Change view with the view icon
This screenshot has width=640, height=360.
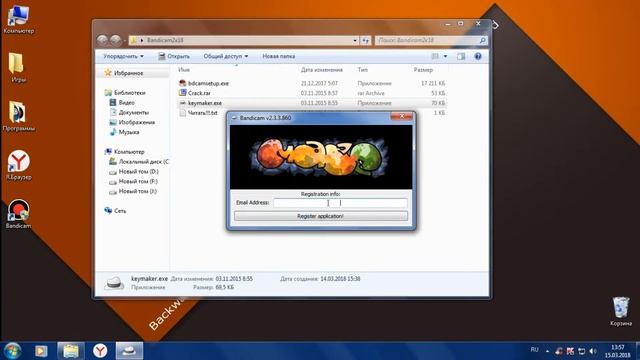tap(435, 56)
